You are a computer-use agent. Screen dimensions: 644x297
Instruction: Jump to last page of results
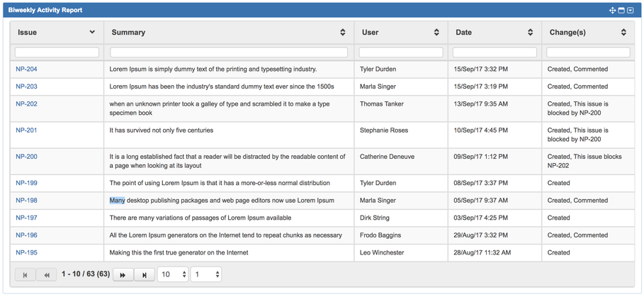click(144, 275)
